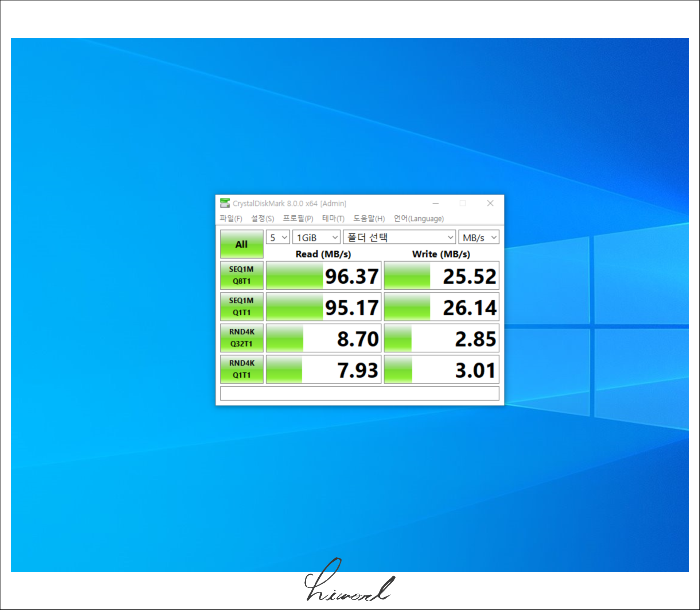Open the 파일(F) menu
The image size is (700, 610).
coord(231,219)
